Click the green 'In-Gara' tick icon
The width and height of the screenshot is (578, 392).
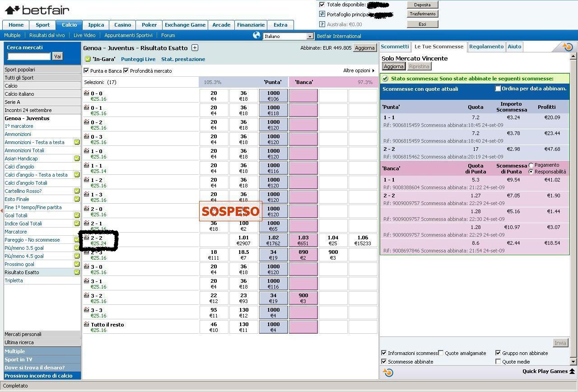[x=88, y=59]
